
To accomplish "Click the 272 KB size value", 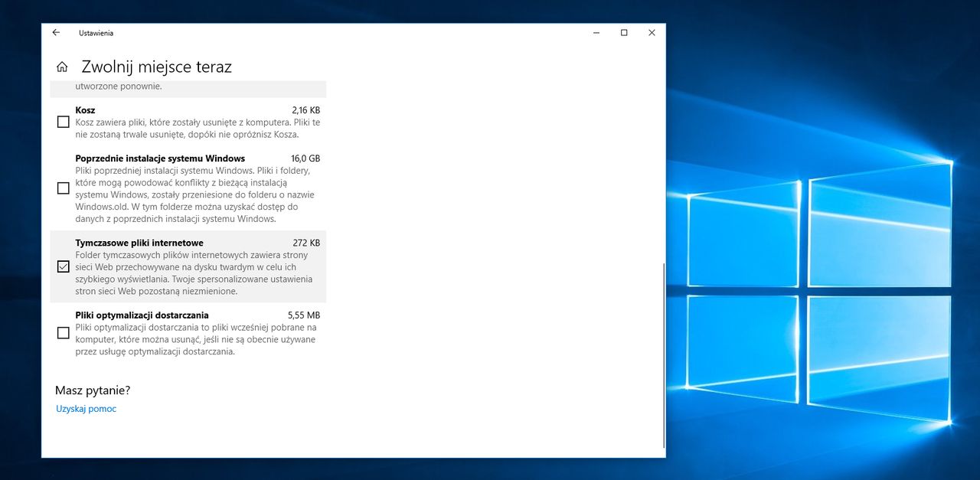I will (x=306, y=243).
